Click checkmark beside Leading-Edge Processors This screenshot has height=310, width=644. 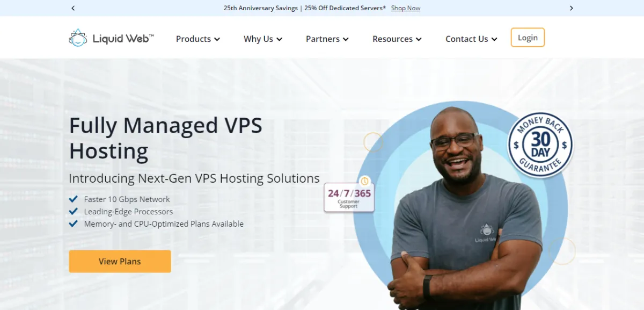click(74, 212)
